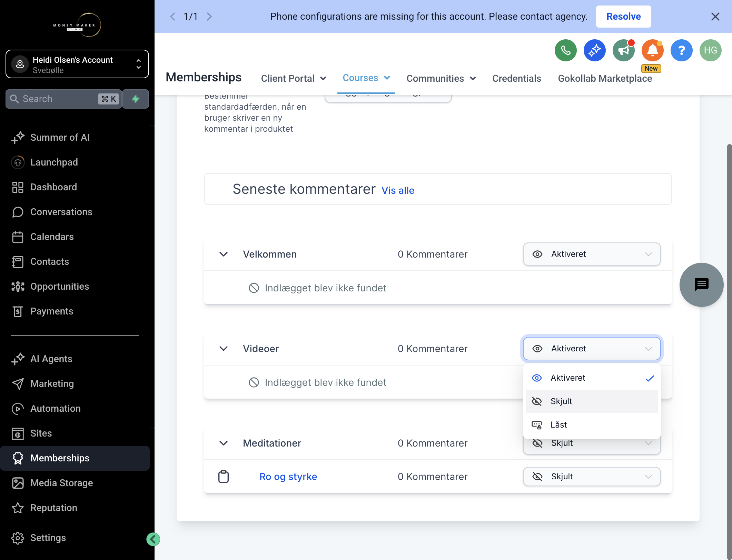The image size is (732, 560).
Task: Open the green phone dialer icon
Action: (x=565, y=50)
